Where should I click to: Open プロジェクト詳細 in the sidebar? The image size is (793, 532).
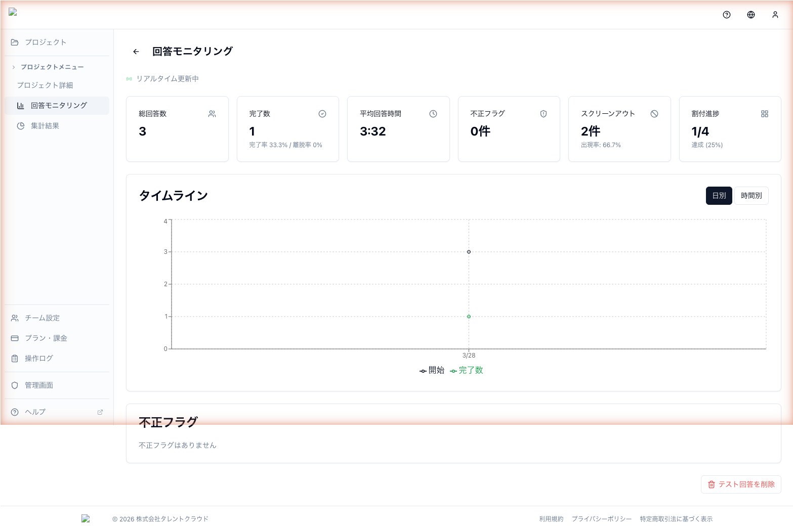(x=45, y=85)
